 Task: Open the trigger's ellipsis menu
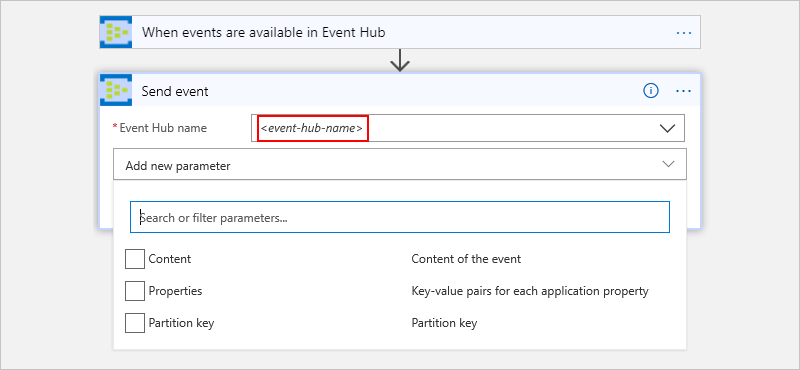tap(683, 33)
